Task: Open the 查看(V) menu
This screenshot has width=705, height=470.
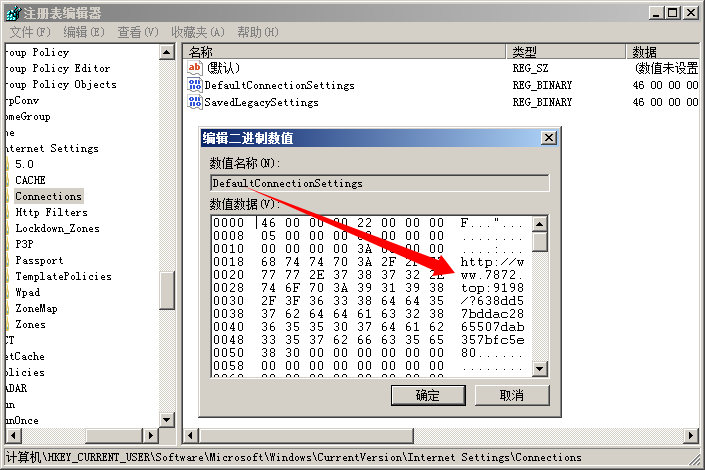Action: point(138,32)
